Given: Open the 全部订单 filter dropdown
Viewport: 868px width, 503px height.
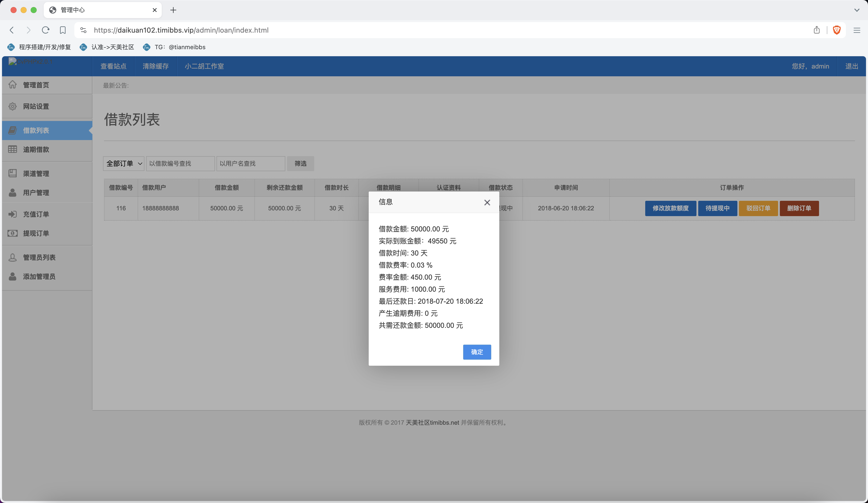Looking at the screenshot, I should point(123,164).
